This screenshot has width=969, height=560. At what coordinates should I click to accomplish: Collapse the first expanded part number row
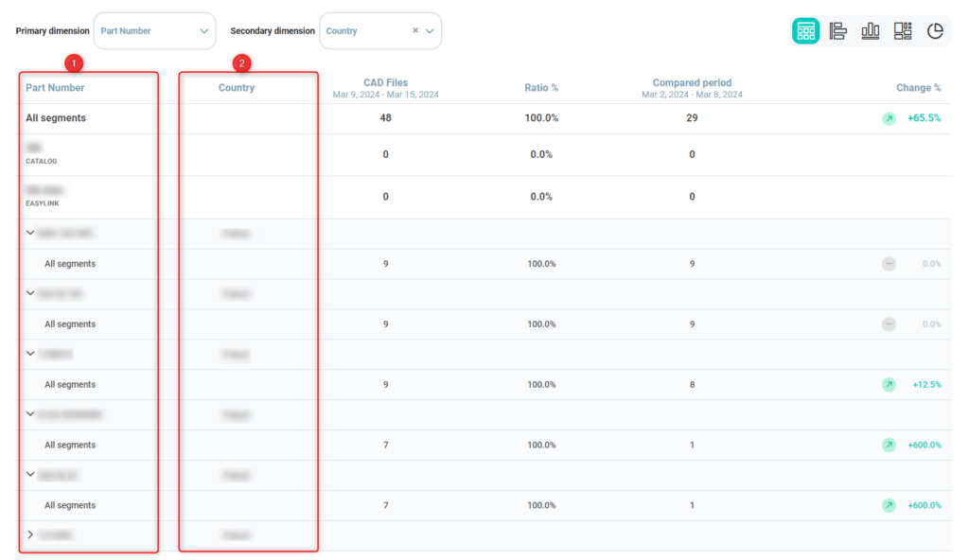point(30,233)
